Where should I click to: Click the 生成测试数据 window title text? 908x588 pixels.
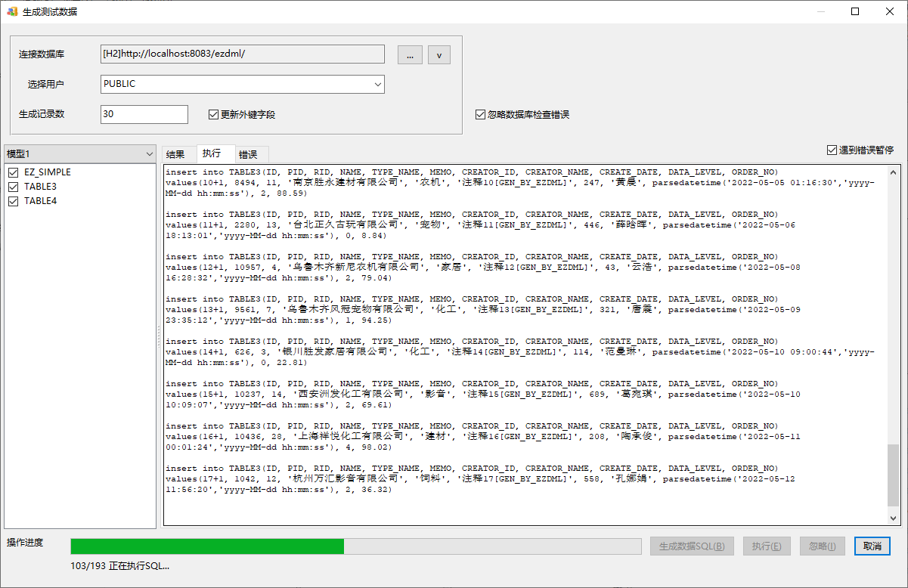(x=50, y=11)
